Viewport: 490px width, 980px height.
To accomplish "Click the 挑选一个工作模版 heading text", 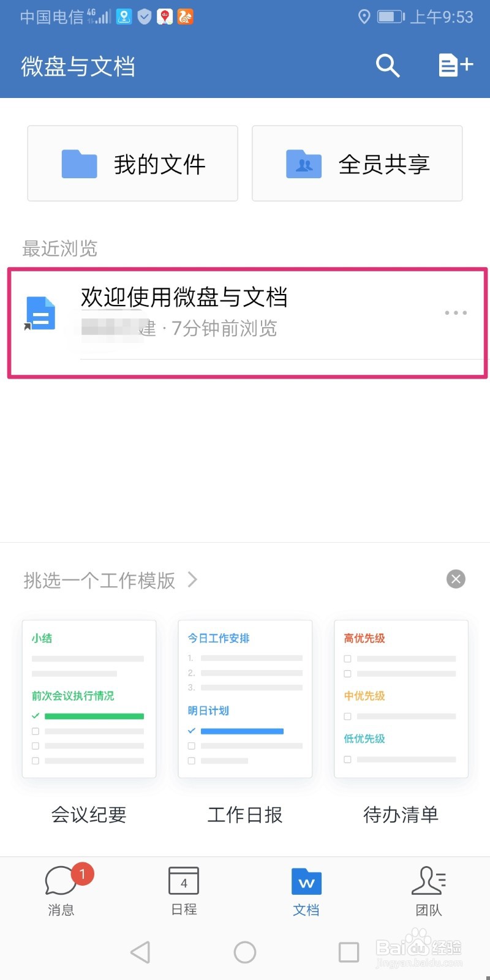I will point(99,580).
